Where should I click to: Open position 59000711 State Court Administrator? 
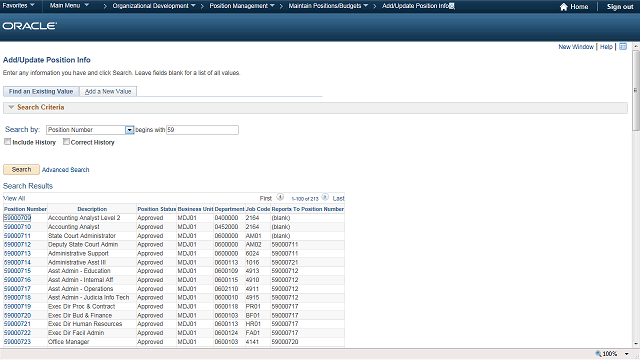pyautogui.click(x=17, y=236)
